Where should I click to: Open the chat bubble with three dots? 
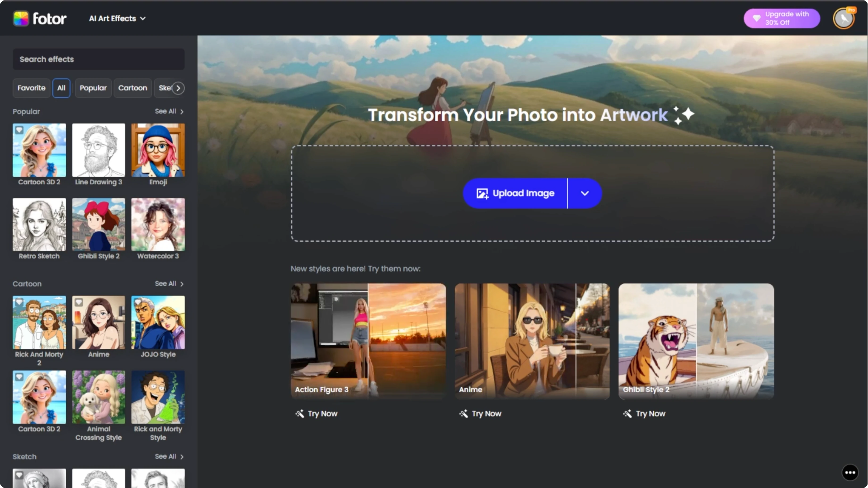(850, 472)
